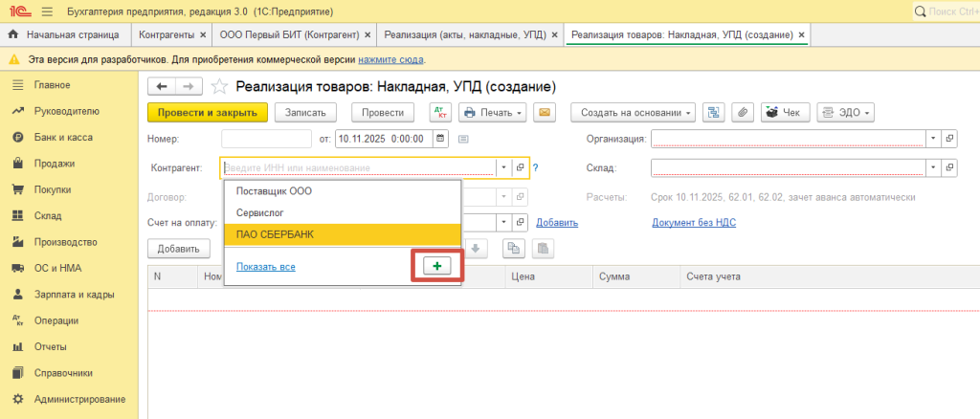Click the back arrow navigation button
The width and height of the screenshot is (980, 419).
pyautogui.click(x=162, y=86)
